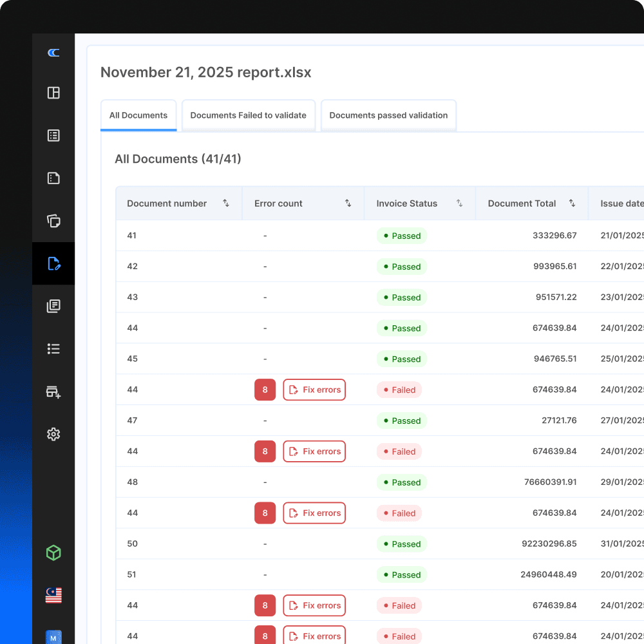Open the Settings gear in sidebar
644x644 pixels.
pyautogui.click(x=53, y=434)
